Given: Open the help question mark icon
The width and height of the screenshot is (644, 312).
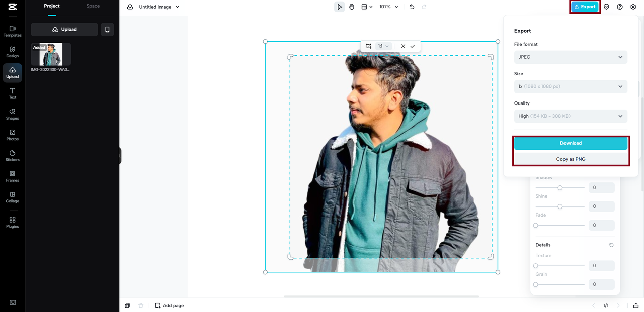Looking at the screenshot, I should click(x=620, y=7).
